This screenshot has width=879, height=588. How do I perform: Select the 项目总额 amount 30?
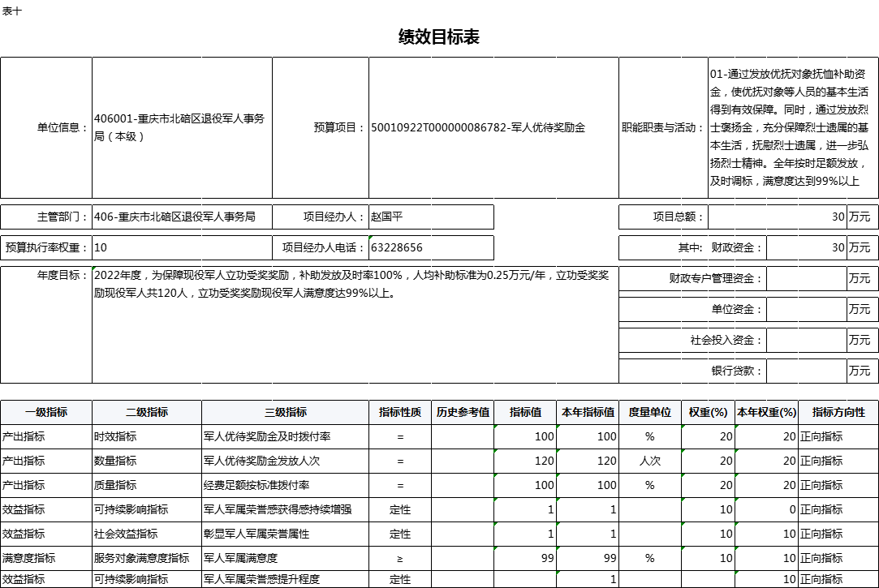pyautogui.click(x=778, y=217)
